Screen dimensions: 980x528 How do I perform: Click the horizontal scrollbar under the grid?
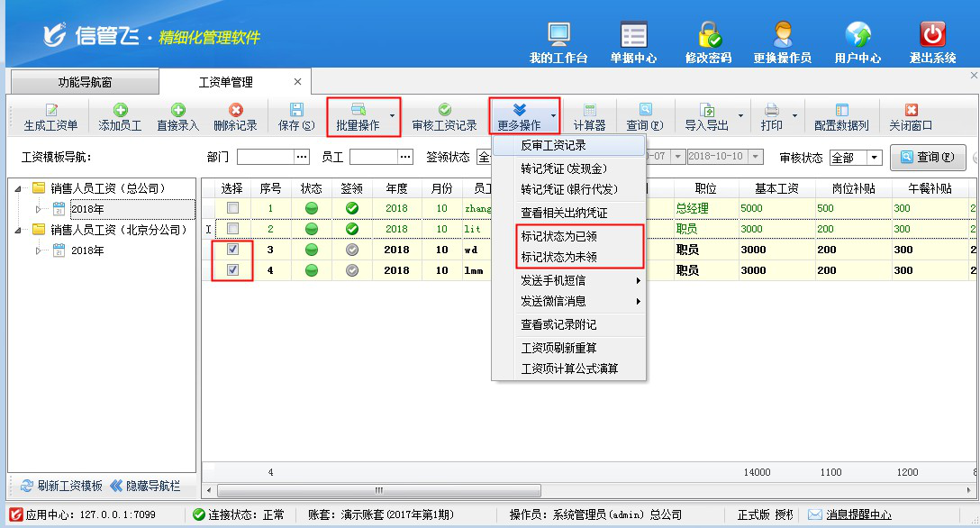pos(378,490)
